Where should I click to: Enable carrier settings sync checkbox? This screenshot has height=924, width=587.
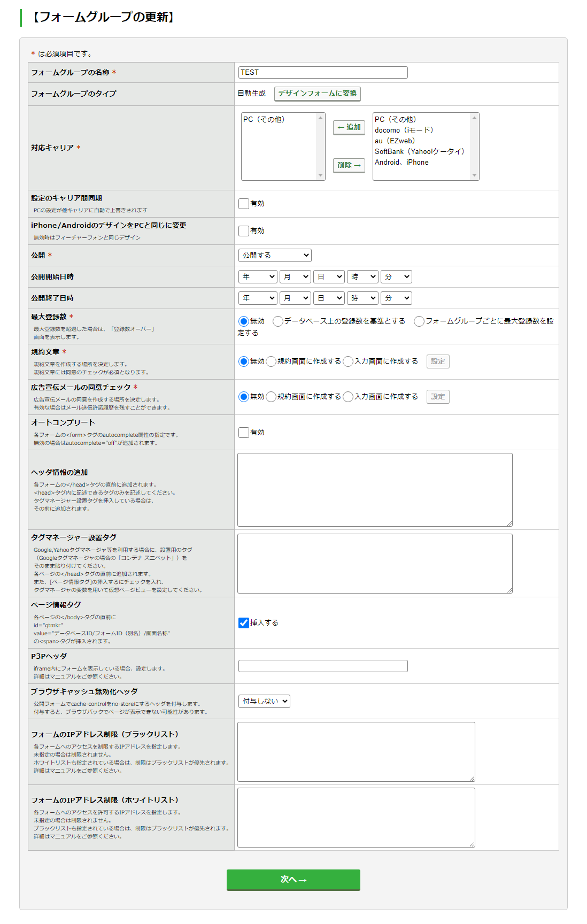coord(244,204)
